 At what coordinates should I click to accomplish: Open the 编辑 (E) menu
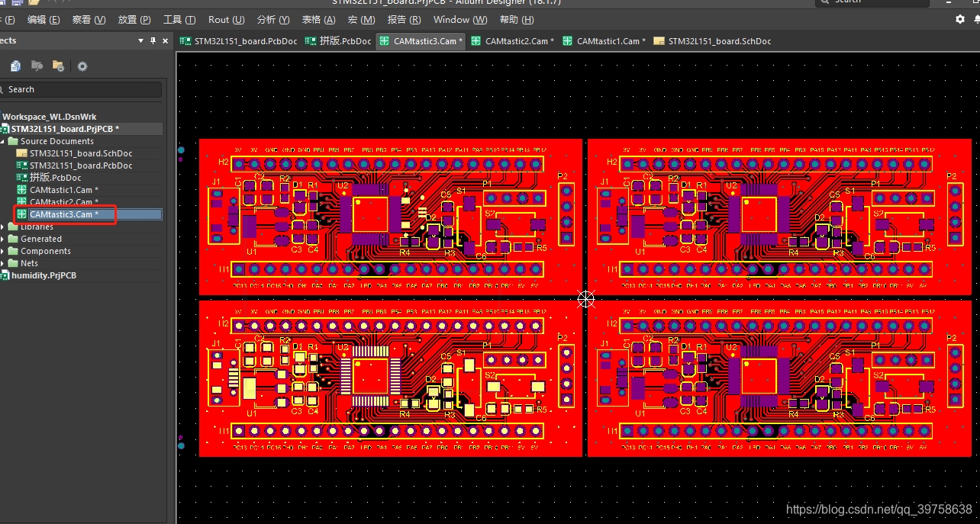pyautogui.click(x=44, y=20)
